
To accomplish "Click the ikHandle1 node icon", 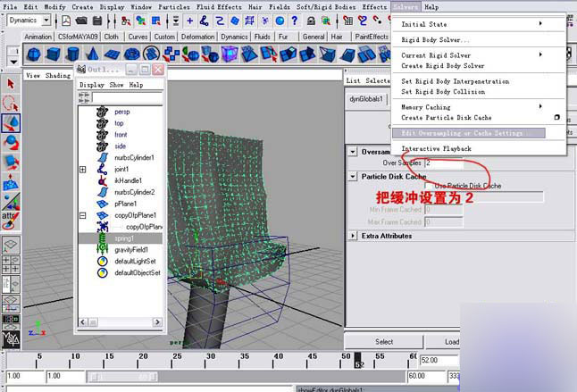I will click(x=102, y=180).
